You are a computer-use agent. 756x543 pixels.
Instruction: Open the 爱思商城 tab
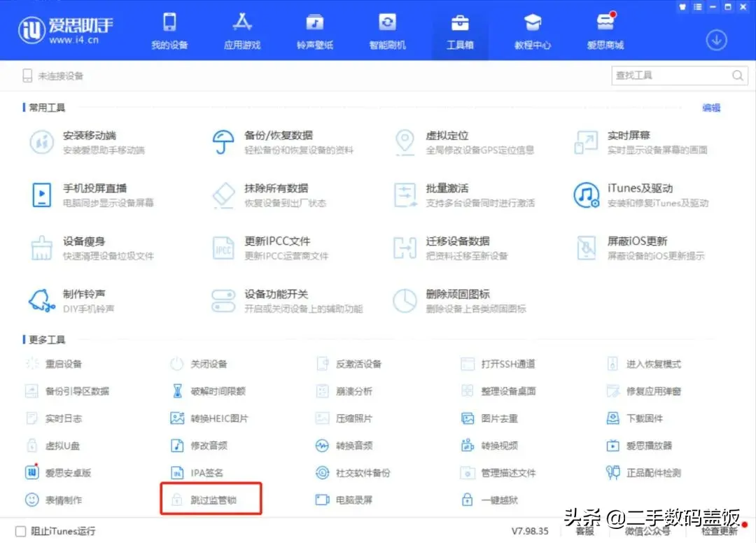(605, 31)
